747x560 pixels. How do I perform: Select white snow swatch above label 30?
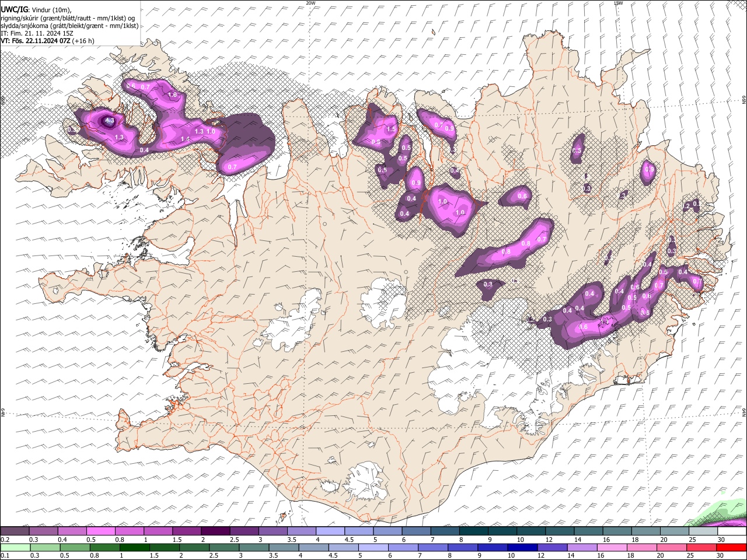click(731, 531)
